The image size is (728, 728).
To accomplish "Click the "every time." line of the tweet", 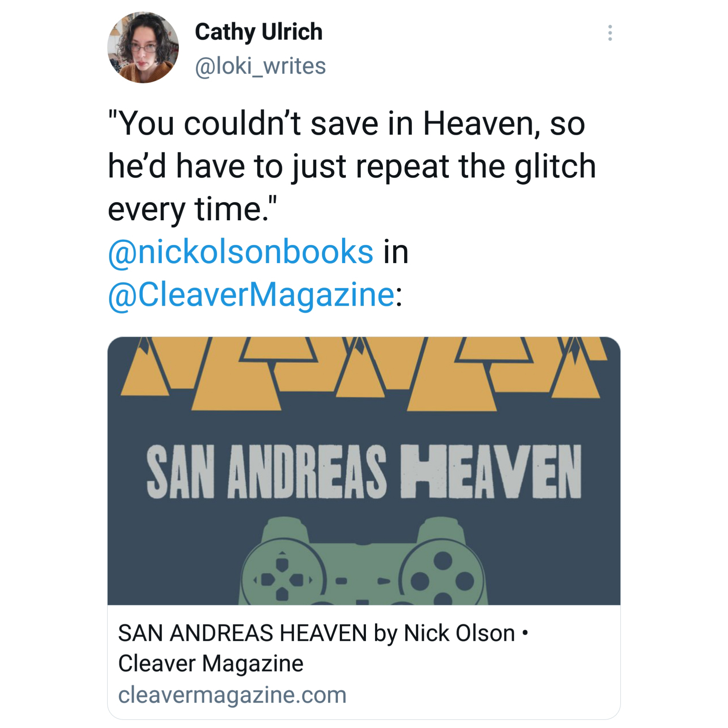I will point(193,209).
